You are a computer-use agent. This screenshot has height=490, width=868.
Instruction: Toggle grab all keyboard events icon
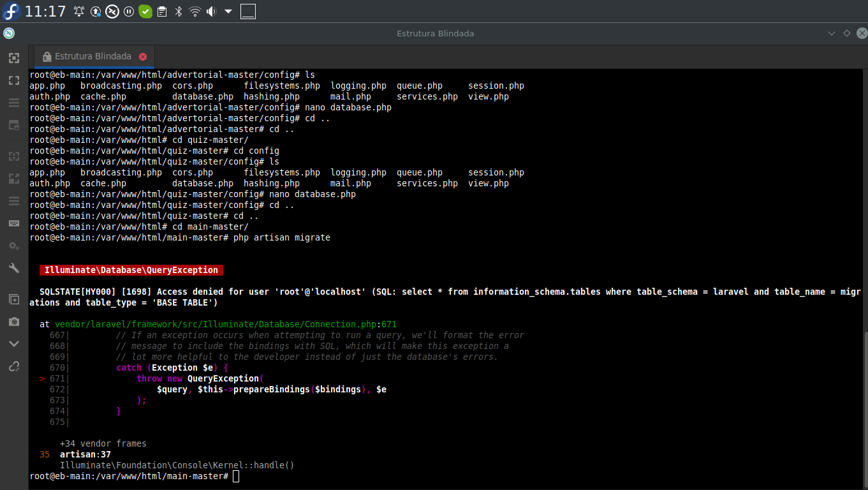pyautogui.click(x=13, y=223)
